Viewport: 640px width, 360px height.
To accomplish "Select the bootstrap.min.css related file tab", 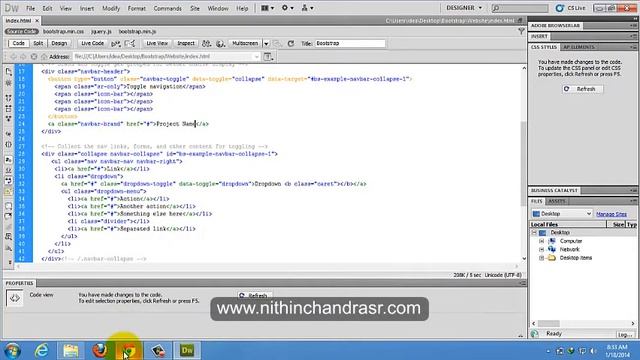I will [x=63, y=31].
